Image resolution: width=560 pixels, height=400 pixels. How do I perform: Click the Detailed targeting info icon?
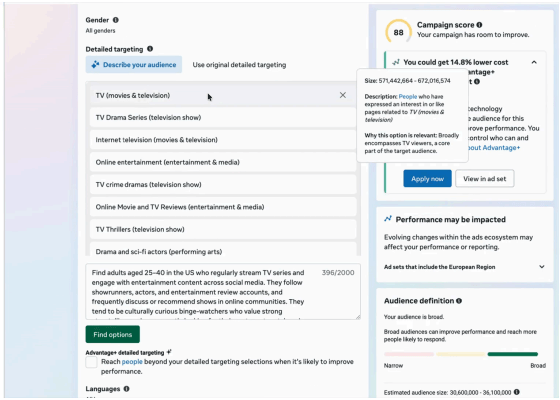(150, 49)
